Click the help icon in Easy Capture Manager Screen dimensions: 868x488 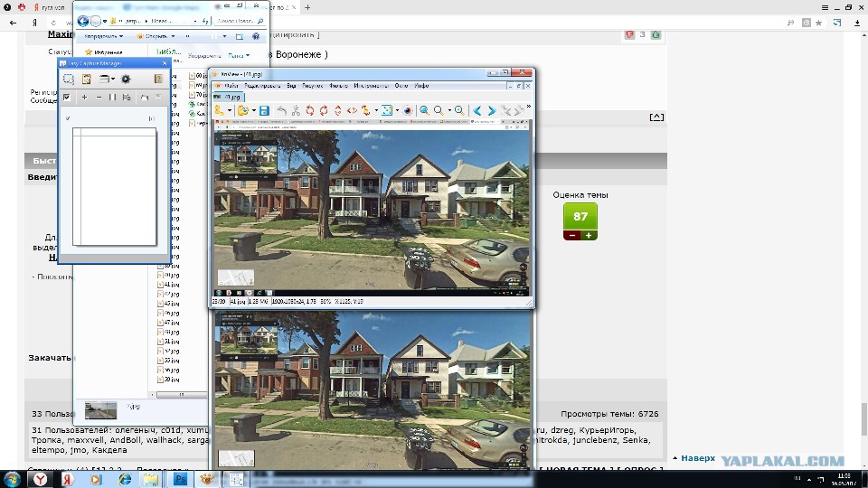pyautogui.click(x=158, y=80)
